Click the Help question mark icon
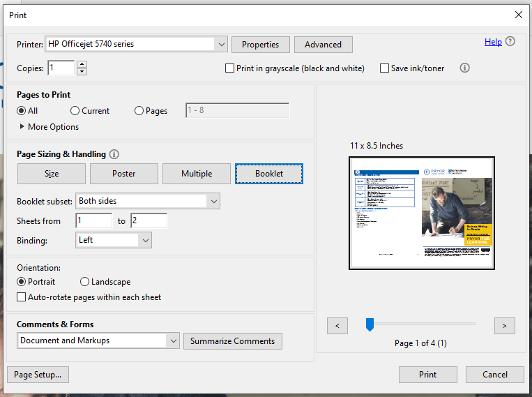The image size is (532, 397). (510, 42)
